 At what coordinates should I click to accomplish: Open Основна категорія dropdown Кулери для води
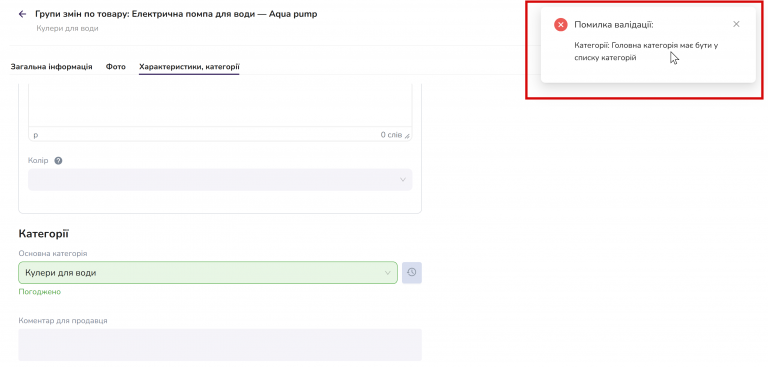[208, 272]
